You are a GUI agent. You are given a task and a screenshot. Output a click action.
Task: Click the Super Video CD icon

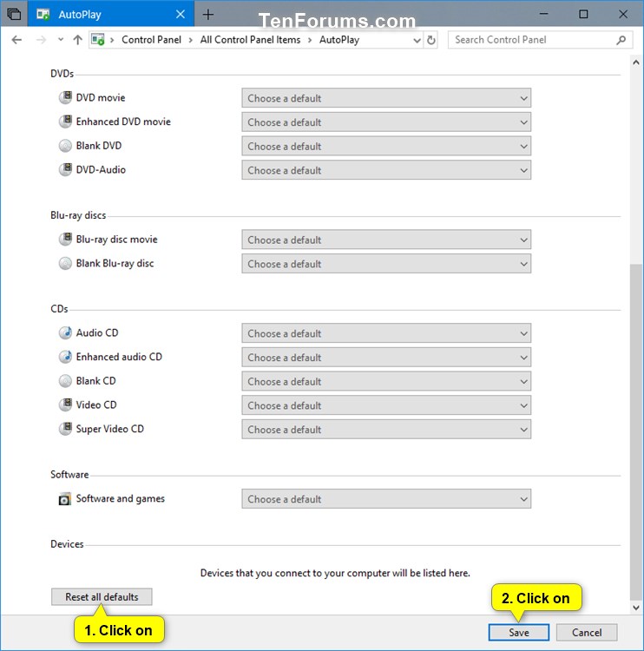click(x=65, y=429)
